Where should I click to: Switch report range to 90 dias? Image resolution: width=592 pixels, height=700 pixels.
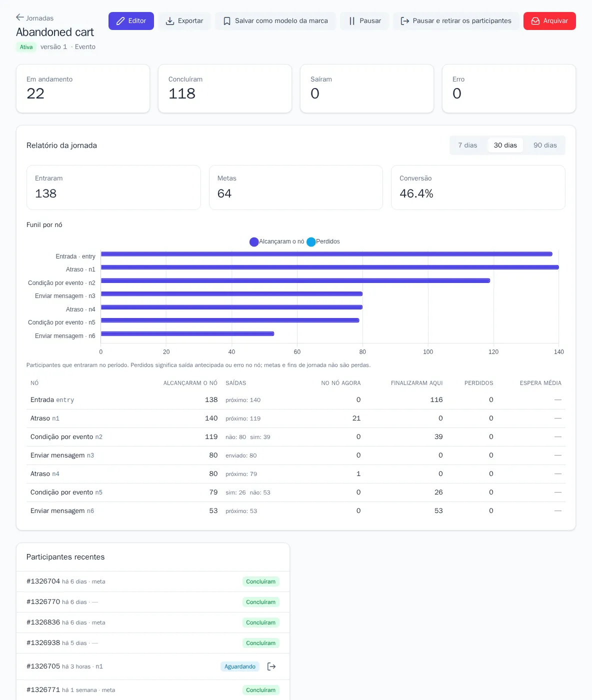pyautogui.click(x=545, y=145)
